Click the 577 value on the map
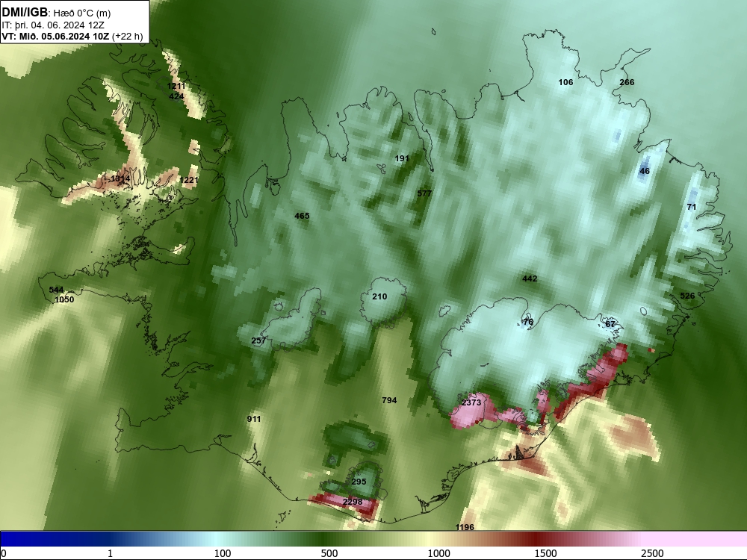Image resolution: width=747 pixels, height=560 pixels. pos(424,193)
